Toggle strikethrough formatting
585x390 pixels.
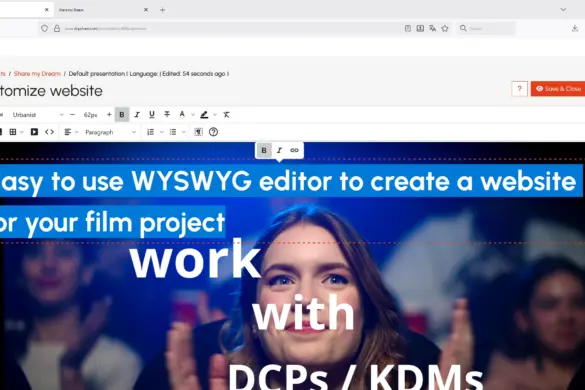tap(167, 115)
